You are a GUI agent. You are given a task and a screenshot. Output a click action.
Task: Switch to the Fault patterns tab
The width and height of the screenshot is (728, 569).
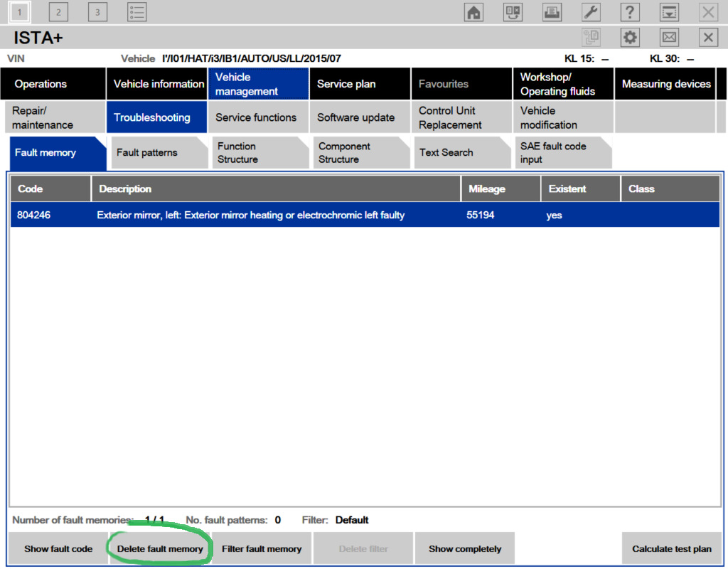point(147,152)
